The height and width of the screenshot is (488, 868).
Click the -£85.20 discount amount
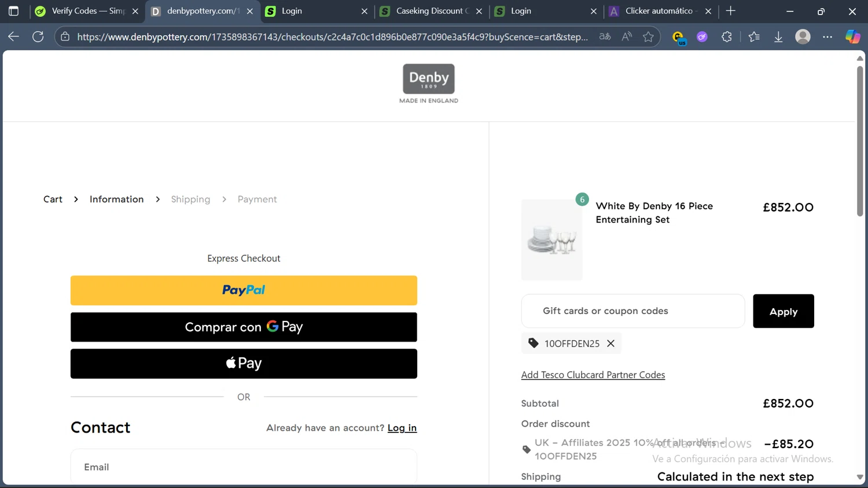click(x=789, y=444)
